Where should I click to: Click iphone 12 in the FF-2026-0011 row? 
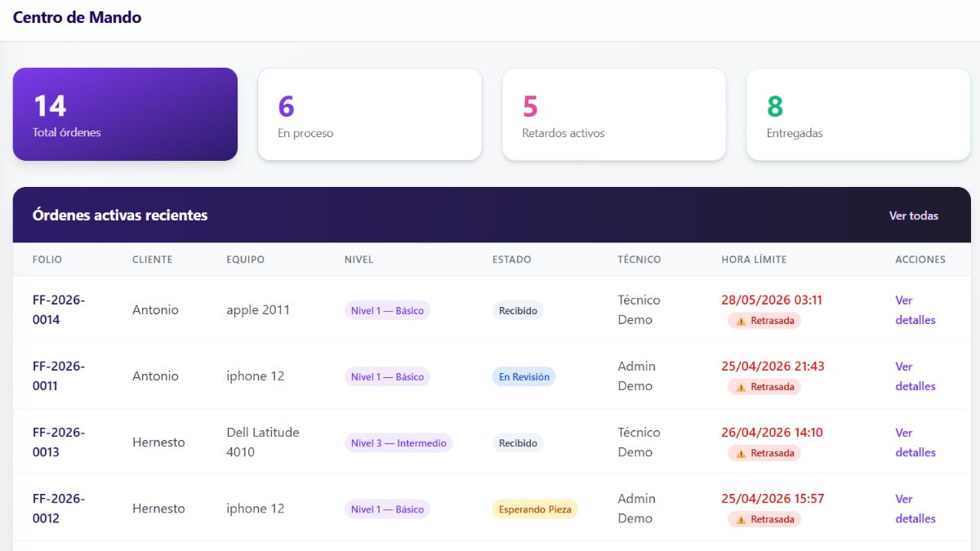click(256, 376)
